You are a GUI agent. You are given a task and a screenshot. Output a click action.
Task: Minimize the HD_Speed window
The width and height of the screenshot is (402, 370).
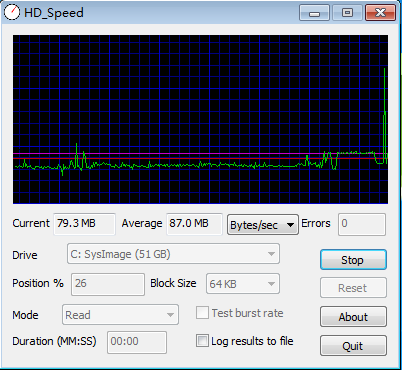pyautogui.click(x=314, y=13)
